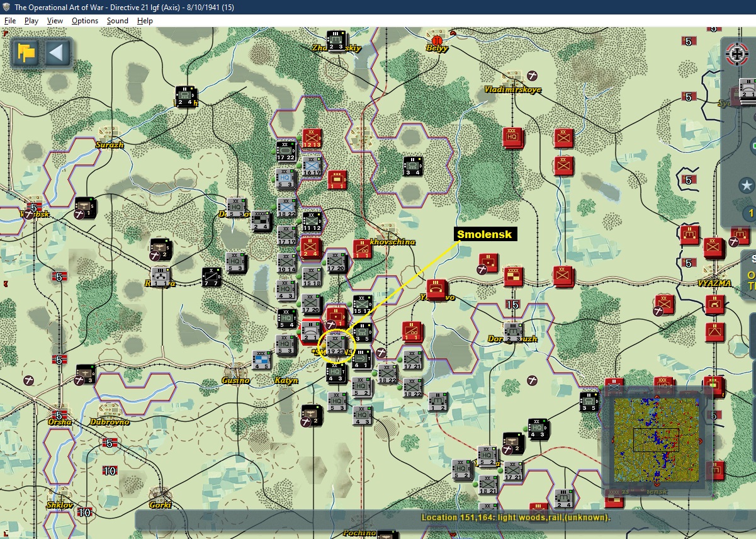Viewport: 756px width, 539px height.
Task: Select the 16 19 unit with blue cross
Action: pos(312,165)
